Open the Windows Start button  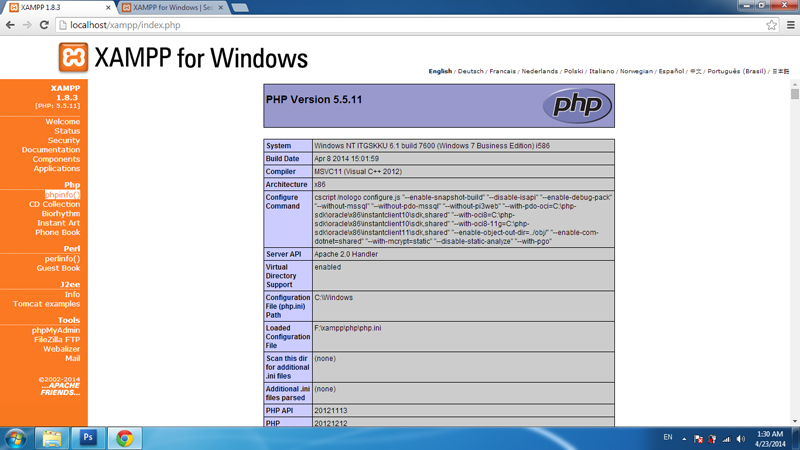(x=15, y=438)
